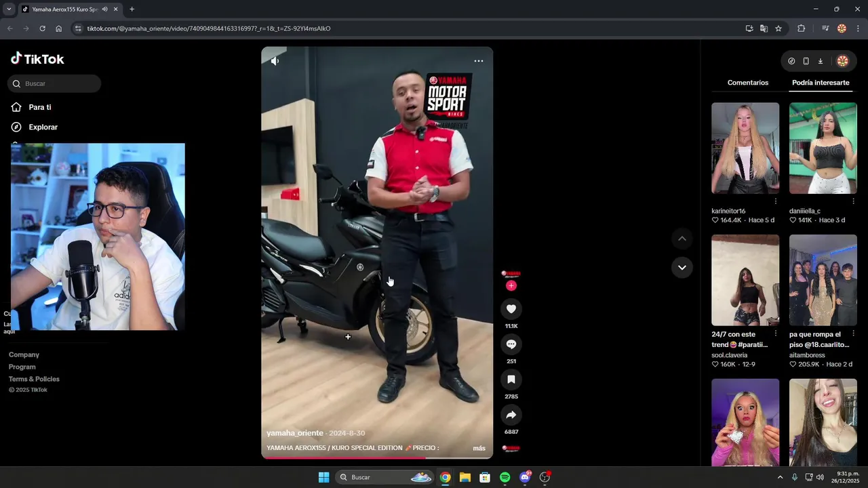Share the video with the arrow icon
The image size is (868, 488).
(x=511, y=415)
